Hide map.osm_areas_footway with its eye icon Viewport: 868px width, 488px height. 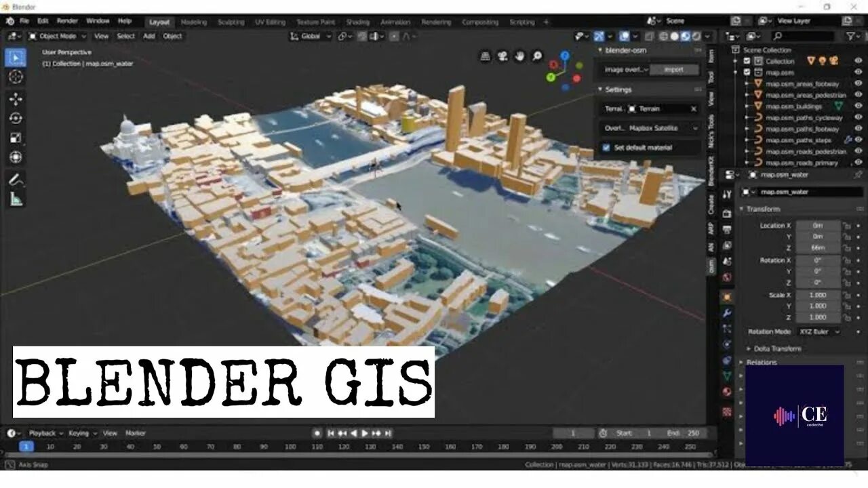pos(858,84)
